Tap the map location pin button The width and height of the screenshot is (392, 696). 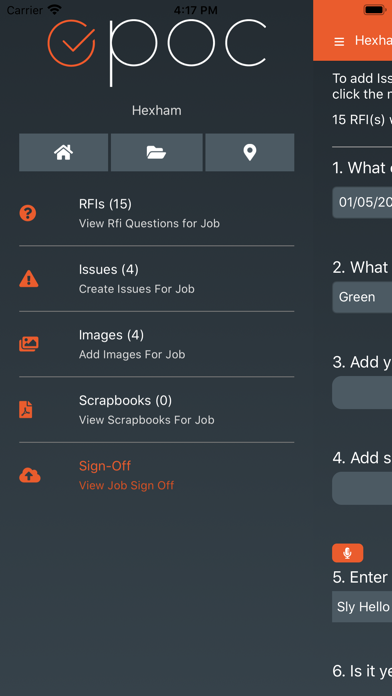click(249, 152)
